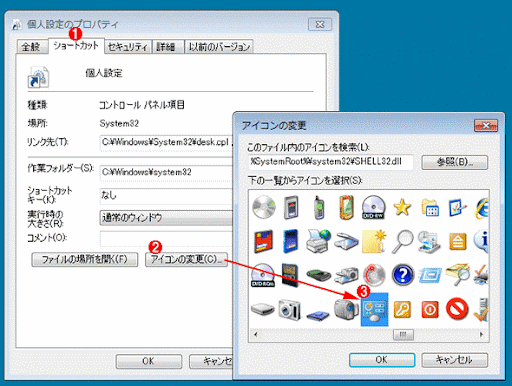Select the green removable drive icon
Viewport: 512px width, 386px height.
pyautogui.click(x=319, y=276)
